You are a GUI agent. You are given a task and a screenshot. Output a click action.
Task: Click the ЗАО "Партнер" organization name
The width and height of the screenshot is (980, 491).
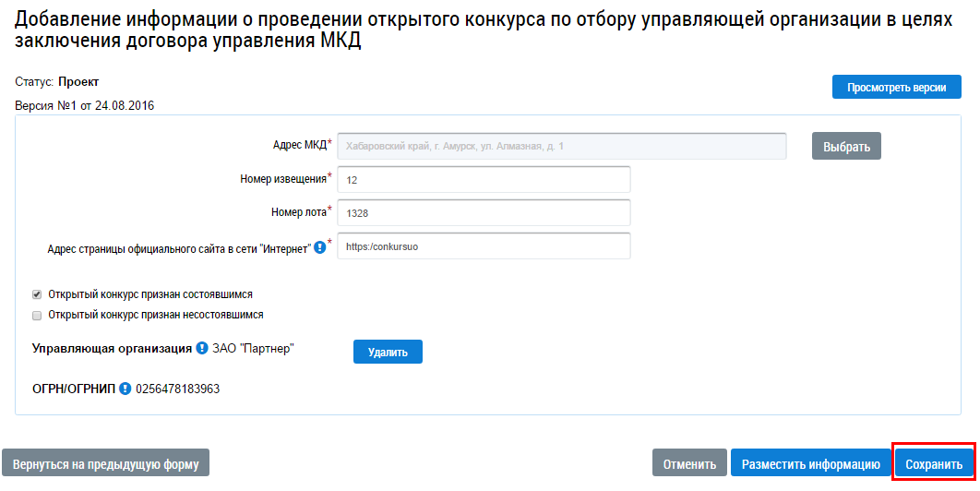click(x=253, y=349)
